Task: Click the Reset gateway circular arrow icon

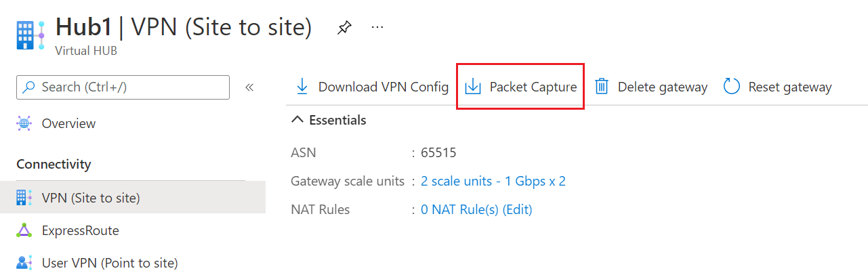Action: click(x=732, y=87)
